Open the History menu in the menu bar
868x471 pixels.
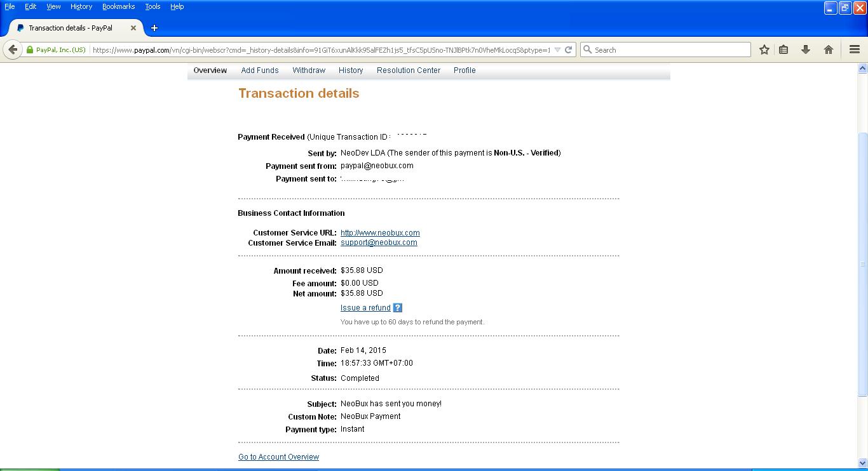tap(81, 6)
